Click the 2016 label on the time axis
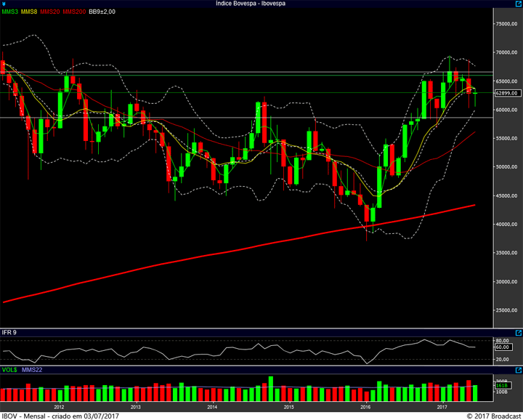This screenshot has width=523, height=420. click(x=365, y=407)
